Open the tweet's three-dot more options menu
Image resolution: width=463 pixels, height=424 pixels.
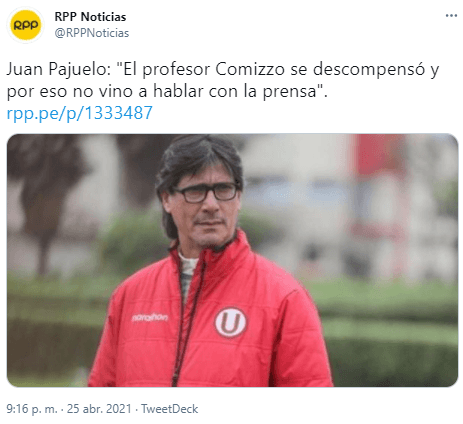coord(451,15)
